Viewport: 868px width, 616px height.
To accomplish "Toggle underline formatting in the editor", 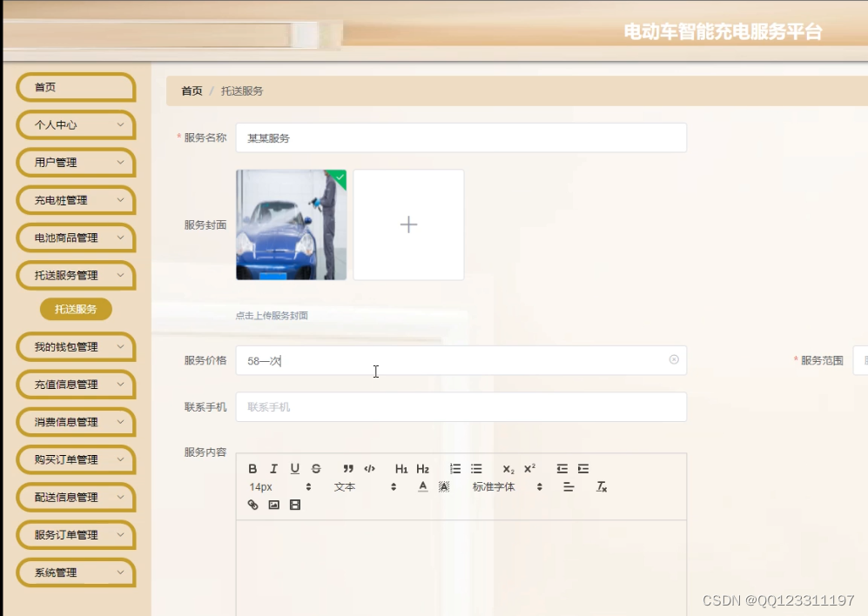I will pos(294,469).
